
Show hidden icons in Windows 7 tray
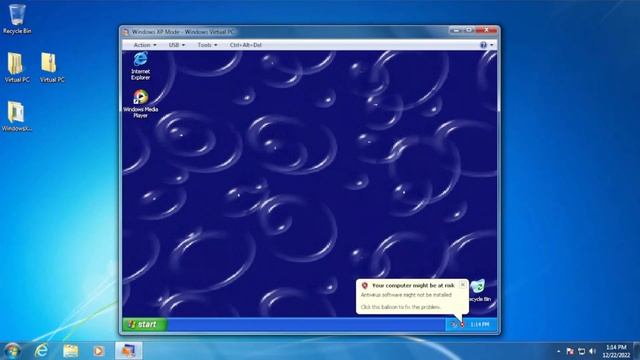click(x=558, y=351)
